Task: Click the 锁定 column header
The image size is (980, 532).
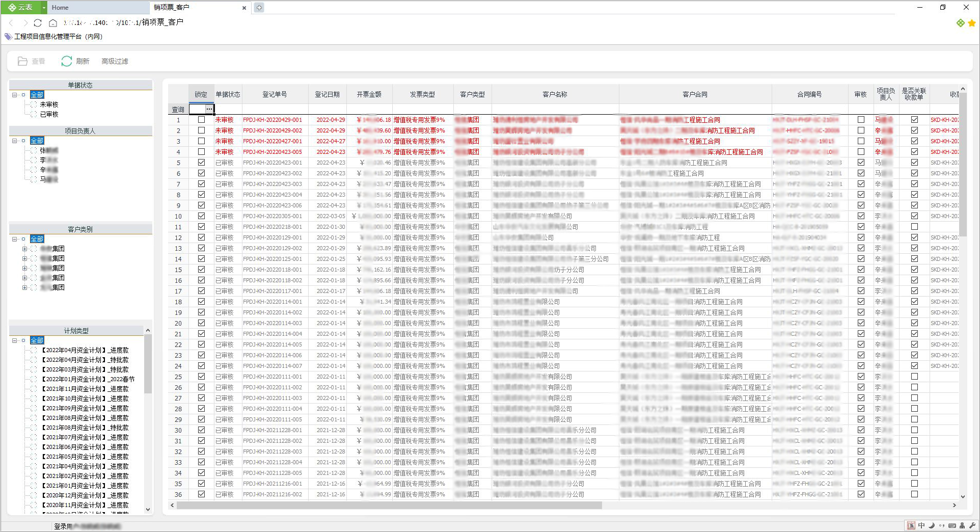Action: 201,94
